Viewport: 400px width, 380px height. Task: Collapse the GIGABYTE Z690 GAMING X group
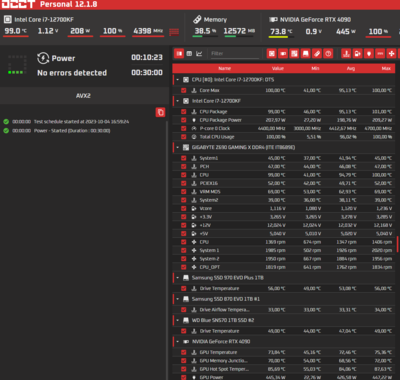pyautogui.click(x=177, y=147)
